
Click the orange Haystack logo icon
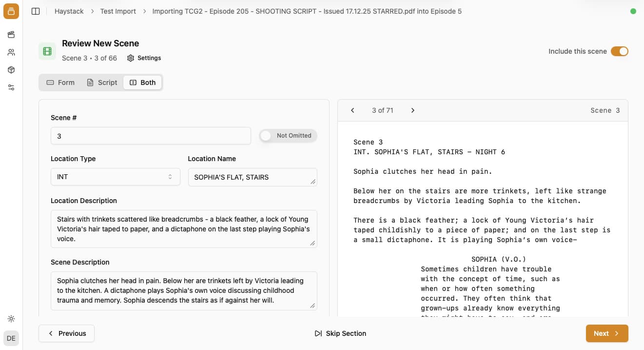pos(11,11)
